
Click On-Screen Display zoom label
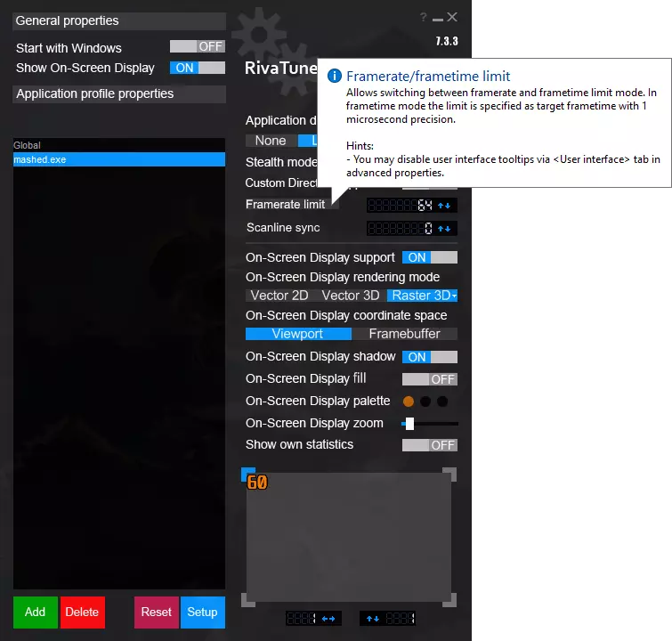314,423
